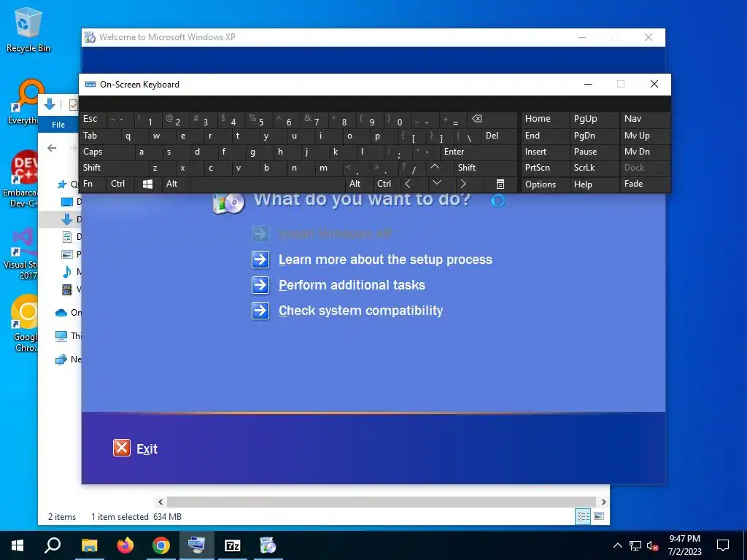Click Learn more about the setup process

click(x=385, y=260)
